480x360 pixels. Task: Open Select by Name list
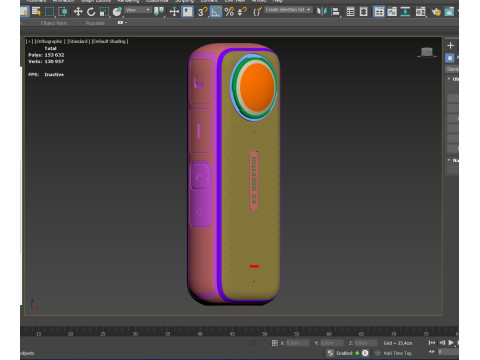[x=36, y=12]
